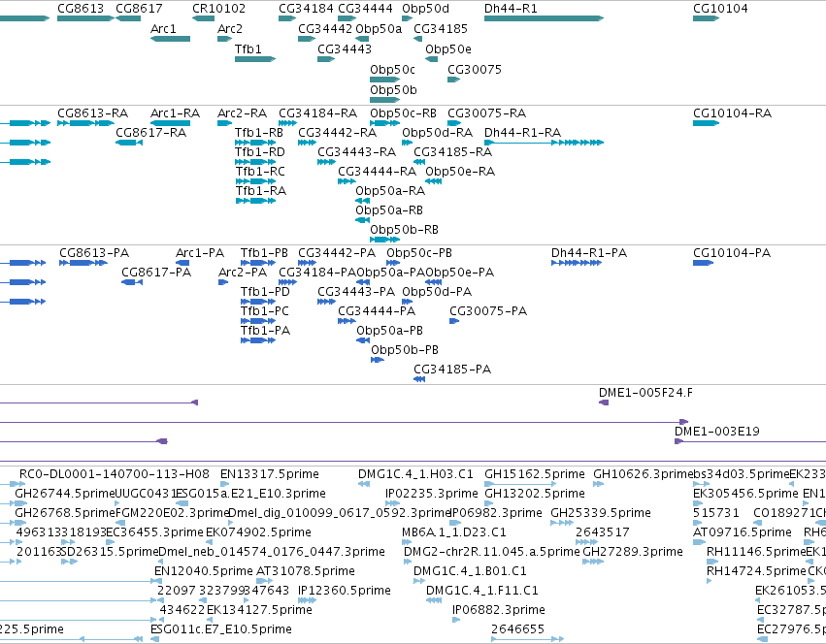Select the CG8617-RA transcript label
This screenshot has height=644, width=826.
[151, 133]
